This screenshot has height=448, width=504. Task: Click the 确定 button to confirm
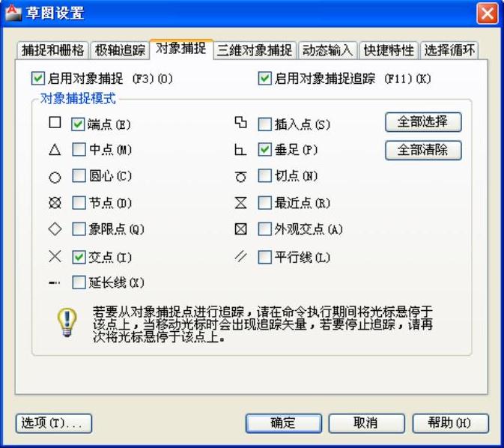tap(283, 423)
